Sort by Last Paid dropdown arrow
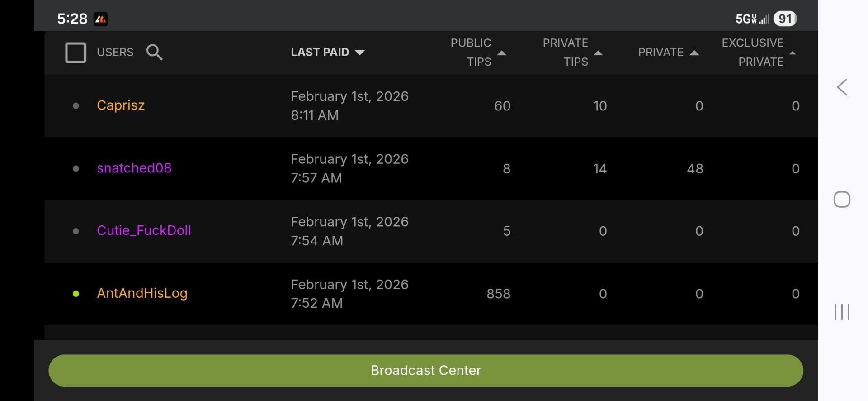Viewport: 868px width, 401px height. (x=360, y=53)
